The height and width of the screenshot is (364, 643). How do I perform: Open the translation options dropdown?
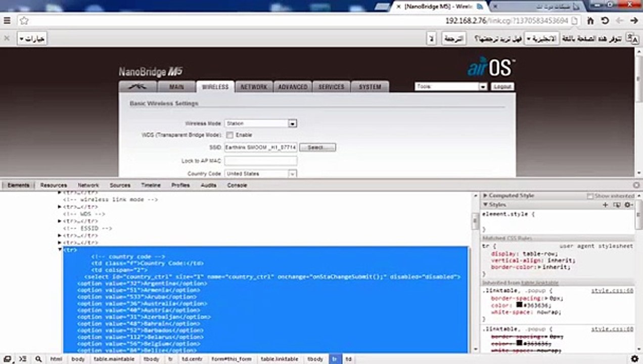point(32,38)
